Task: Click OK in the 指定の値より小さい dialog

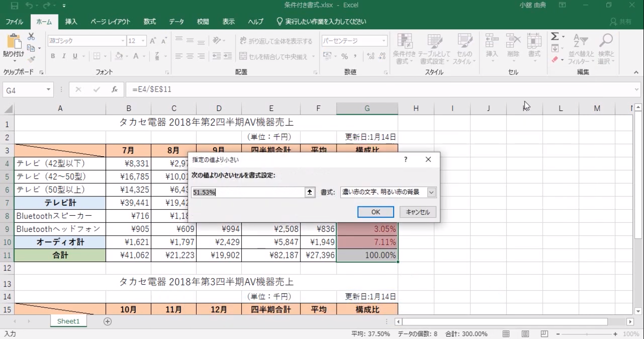Action: click(x=376, y=212)
